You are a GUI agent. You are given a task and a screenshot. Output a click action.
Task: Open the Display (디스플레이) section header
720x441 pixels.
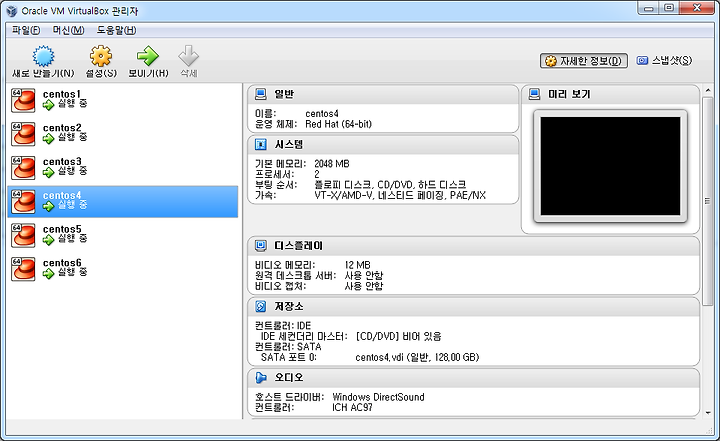coord(473,246)
